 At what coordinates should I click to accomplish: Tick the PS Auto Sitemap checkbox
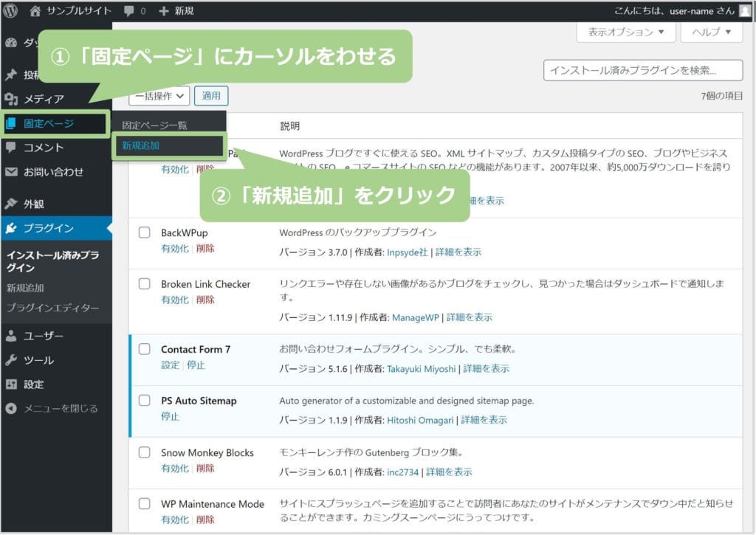144,400
